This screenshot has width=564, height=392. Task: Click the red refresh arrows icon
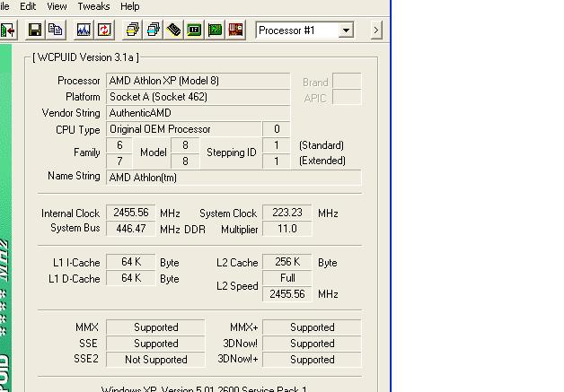pyautogui.click(x=104, y=30)
